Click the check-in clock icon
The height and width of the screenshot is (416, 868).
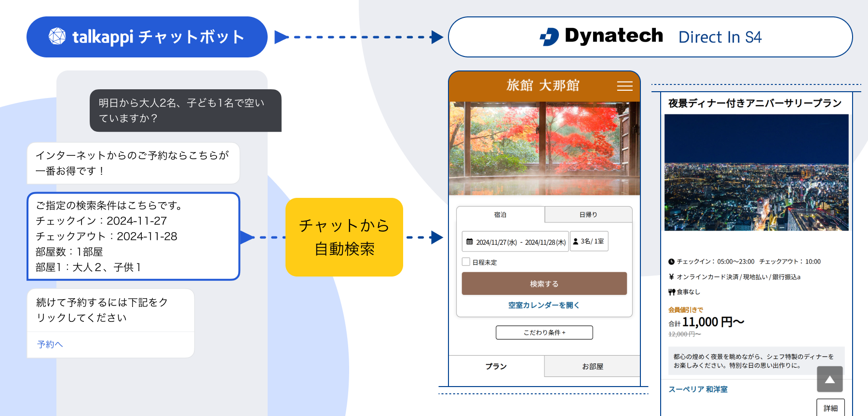tap(671, 262)
